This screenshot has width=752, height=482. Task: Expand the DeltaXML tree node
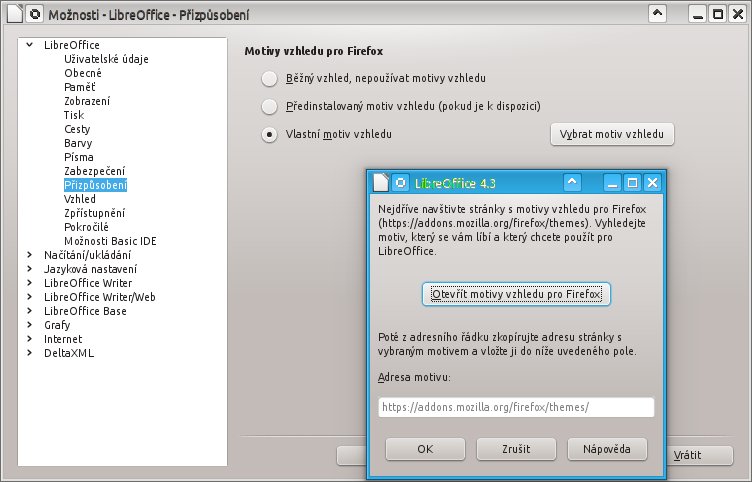tap(30, 353)
